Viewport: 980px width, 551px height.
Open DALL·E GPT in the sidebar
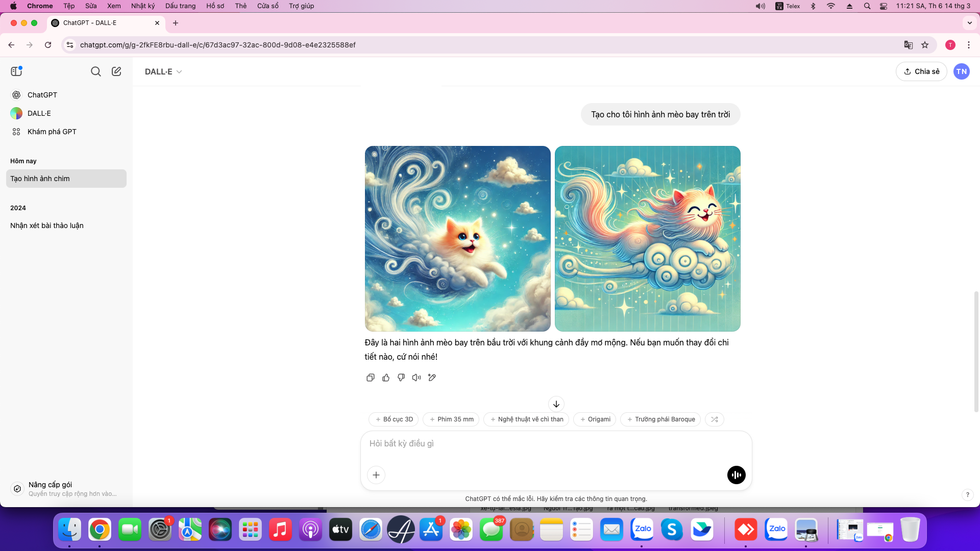[66, 113]
